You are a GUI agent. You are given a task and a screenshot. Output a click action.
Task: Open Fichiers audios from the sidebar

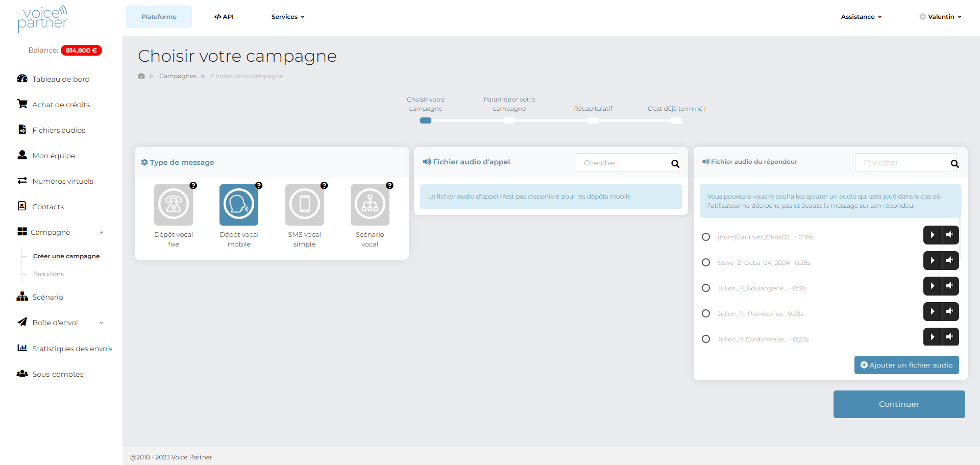click(x=59, y=130)
